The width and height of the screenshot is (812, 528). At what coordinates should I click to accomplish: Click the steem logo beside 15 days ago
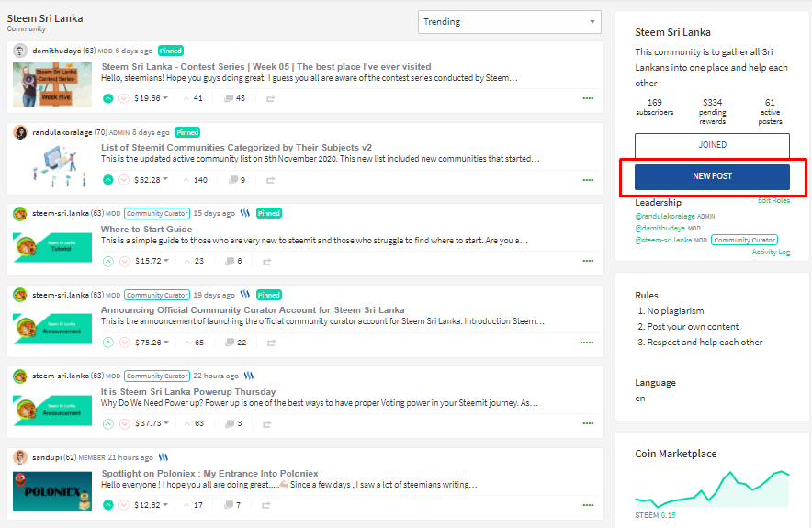(245, 213)
